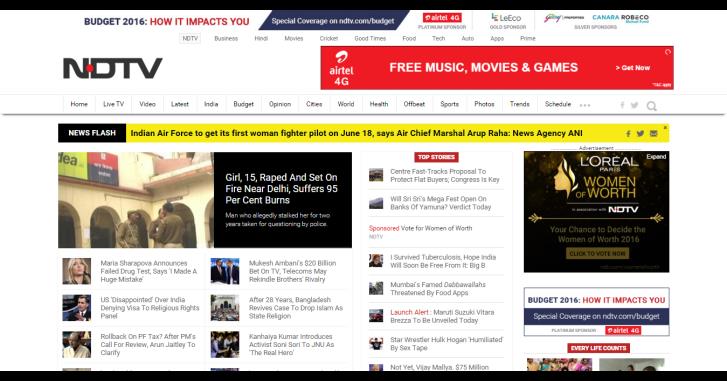Image resolution: width=727 pixels, height=381 pixels.
Task: Open Sharapova story thumbnail
Action: coord(77,271)
